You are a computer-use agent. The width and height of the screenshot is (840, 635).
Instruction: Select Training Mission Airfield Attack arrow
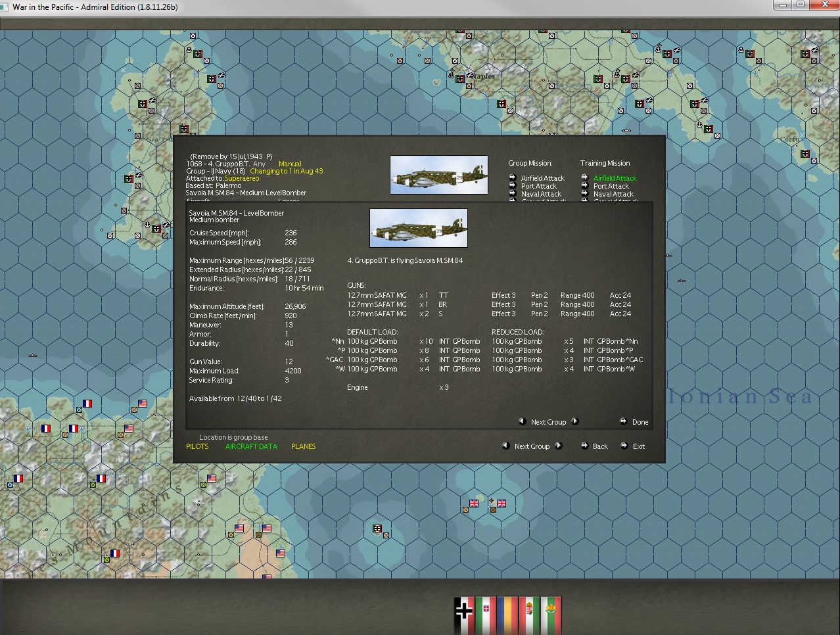tap(584, 177)
